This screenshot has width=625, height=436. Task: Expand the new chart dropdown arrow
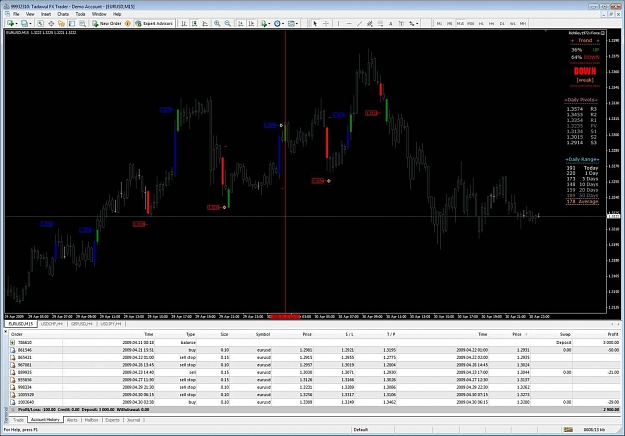16,24
